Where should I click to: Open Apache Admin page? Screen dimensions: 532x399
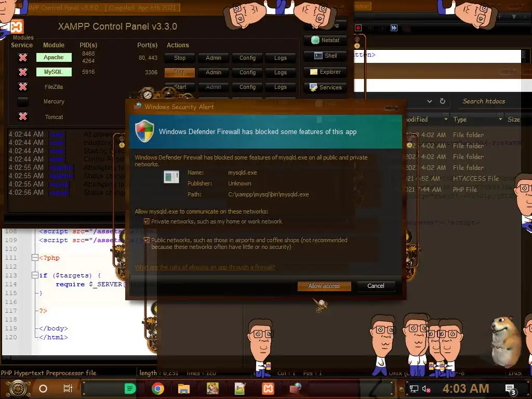[214, 58]
